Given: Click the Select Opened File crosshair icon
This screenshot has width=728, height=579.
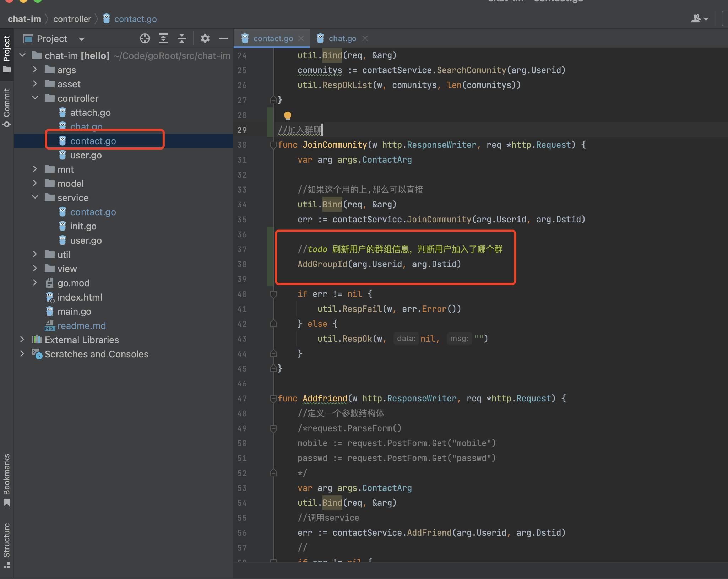Looking at the screenshot, I should (145, 38).
